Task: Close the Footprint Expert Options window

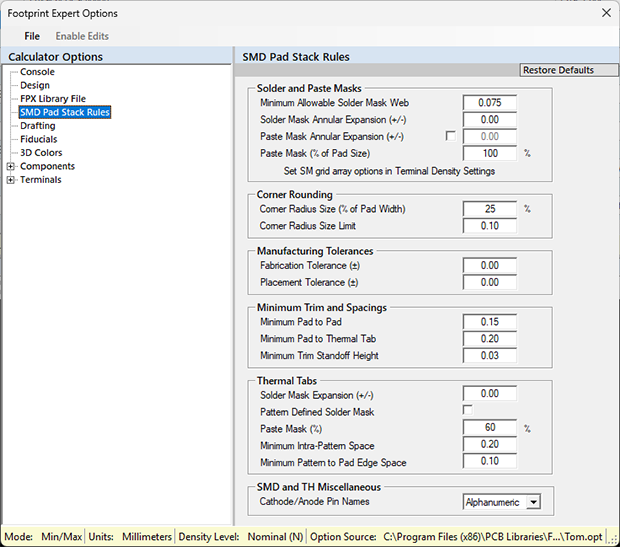Action: (x=603, y=13)
